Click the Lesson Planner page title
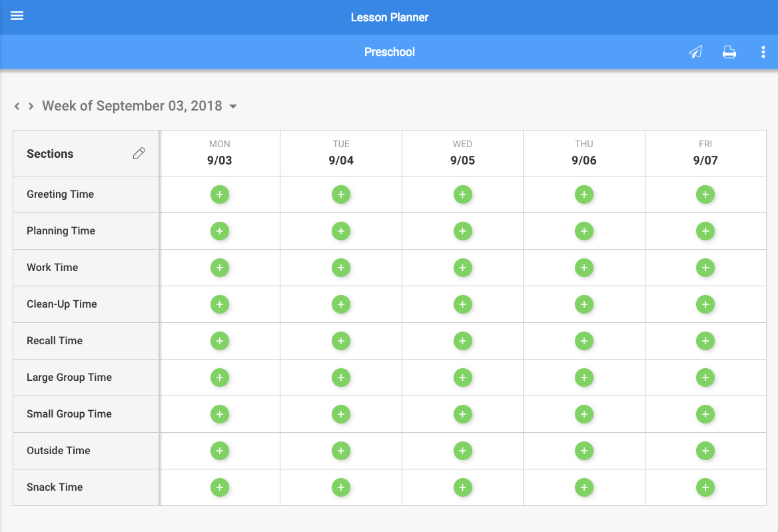The image size is (778, 532). (390, 17)
